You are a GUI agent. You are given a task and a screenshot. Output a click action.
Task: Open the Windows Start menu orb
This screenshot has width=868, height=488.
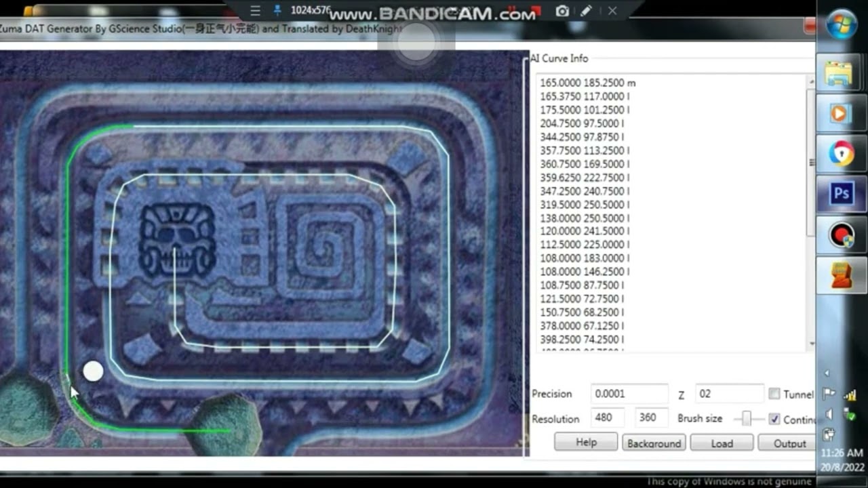click(842, 24)
